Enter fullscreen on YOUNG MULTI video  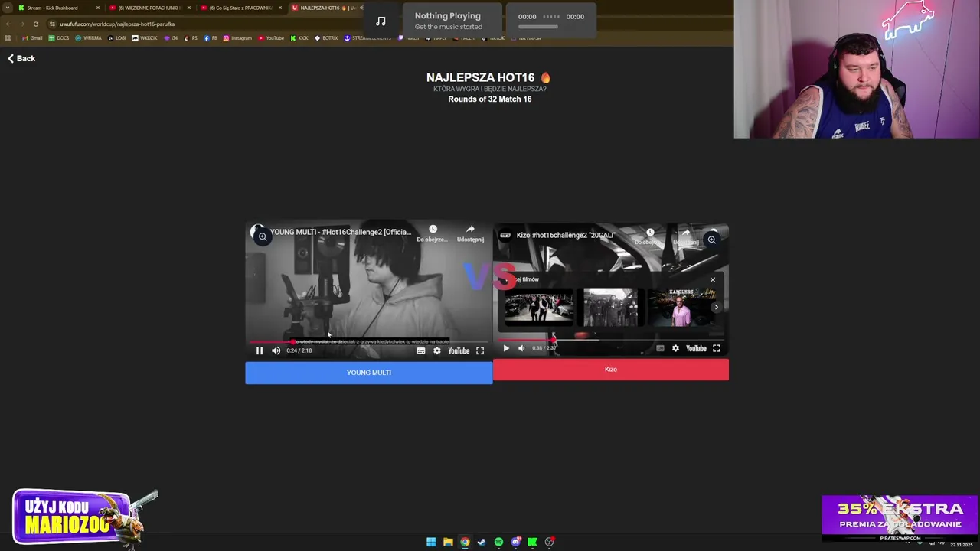(x=480, y=350)
